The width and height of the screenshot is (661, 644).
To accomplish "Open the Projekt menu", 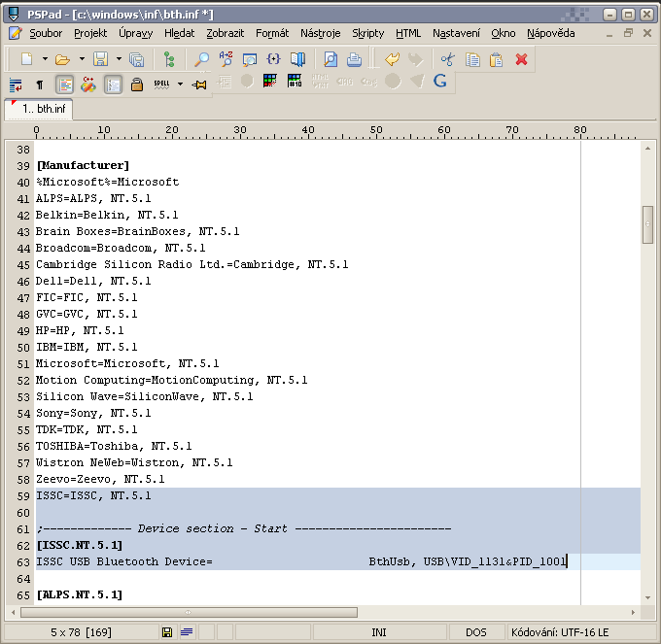I will (90, 33).
